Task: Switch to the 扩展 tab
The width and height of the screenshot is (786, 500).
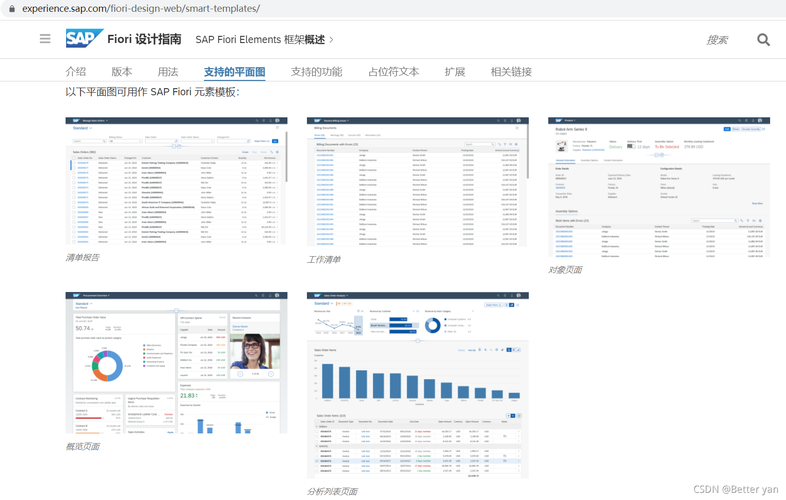Action: point(455,72)
